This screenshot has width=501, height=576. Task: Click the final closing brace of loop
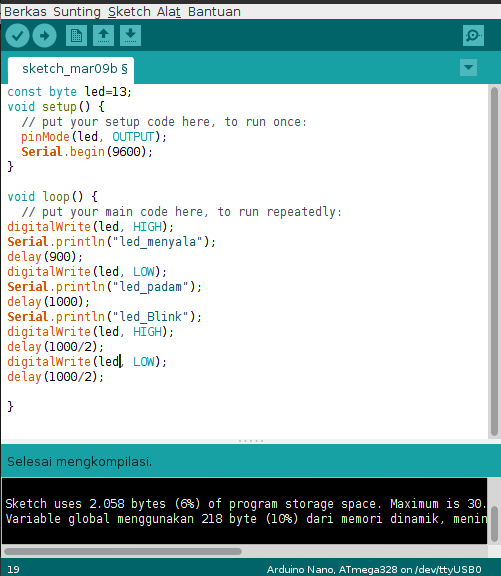click(10, 407)
